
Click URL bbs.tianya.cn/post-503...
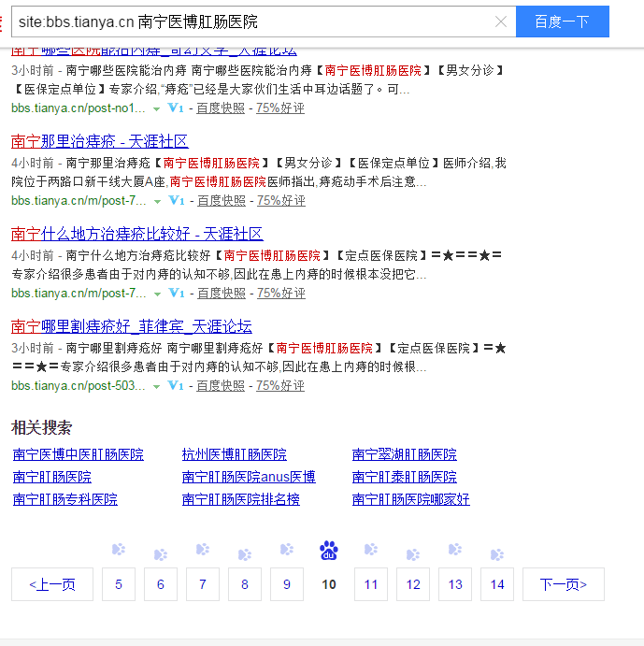pyautogui.click(x=79, y=385)
